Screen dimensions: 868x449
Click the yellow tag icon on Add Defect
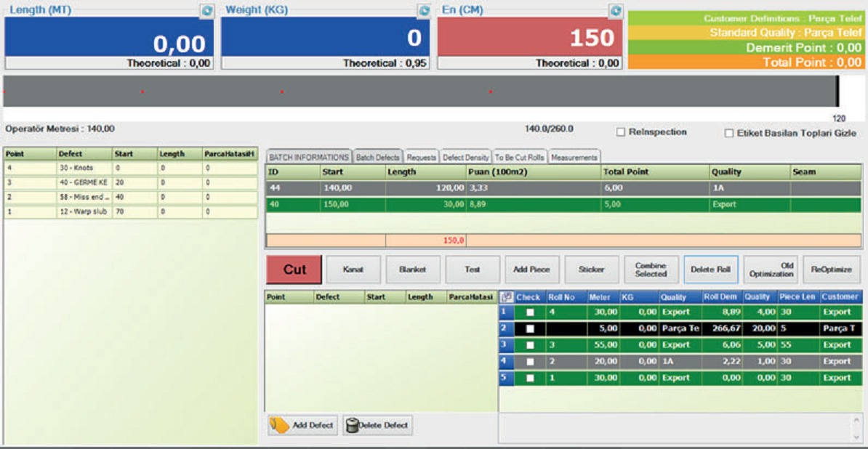click(x=278, y=425)
